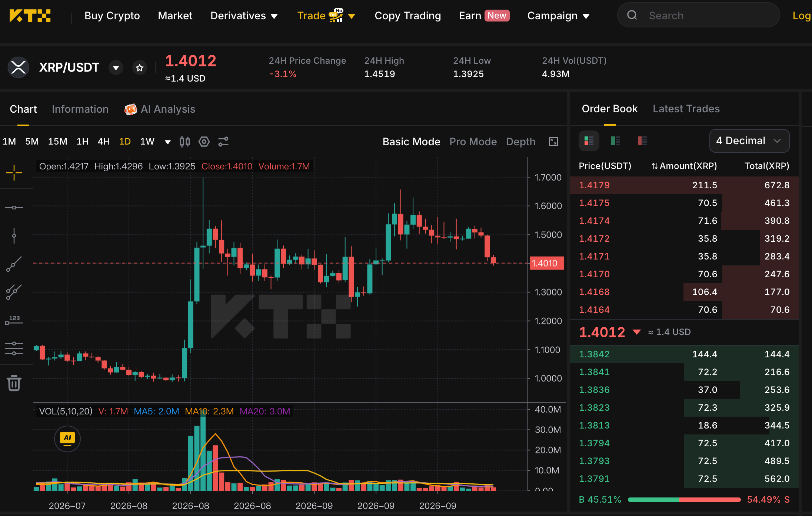
Task: Click the KTX logo
Action: (30, 16)
